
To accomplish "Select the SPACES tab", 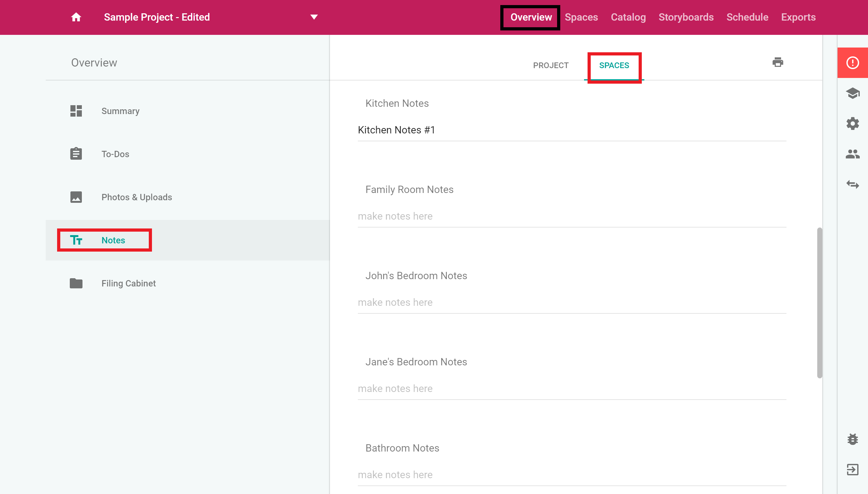I will point(614,65).
